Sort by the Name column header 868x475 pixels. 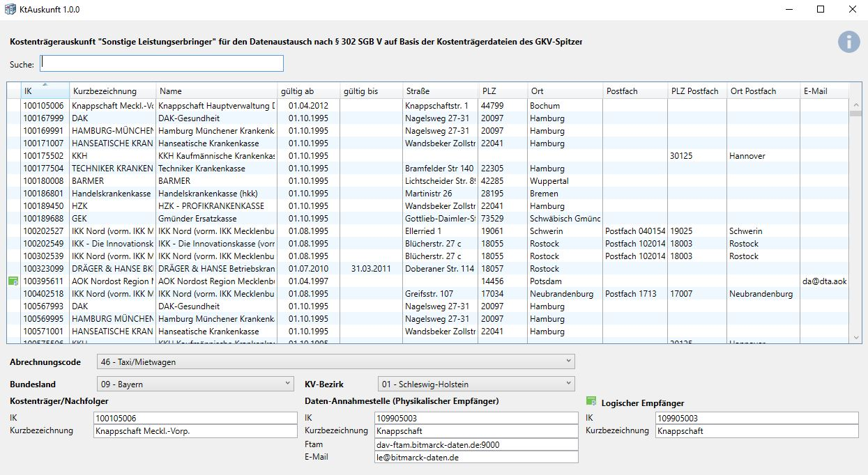216,91
